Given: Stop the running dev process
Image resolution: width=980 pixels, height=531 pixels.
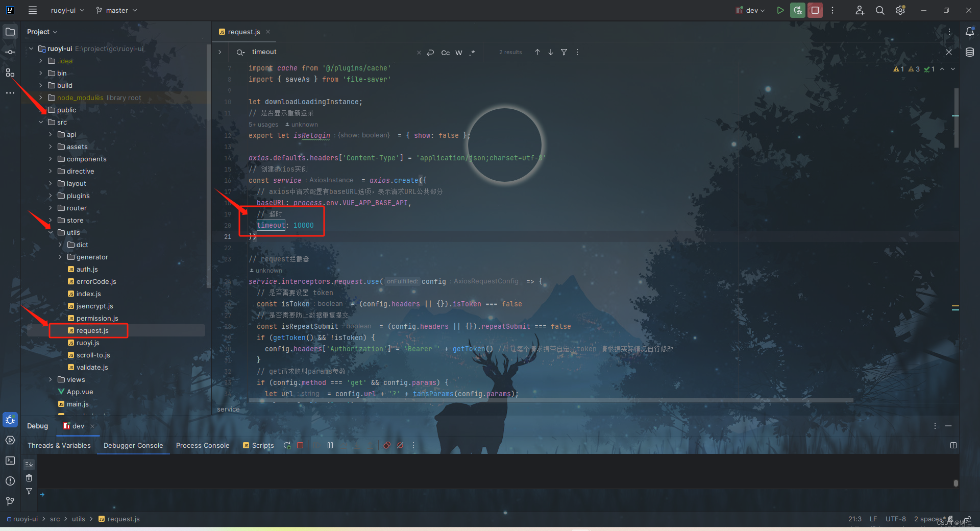Looking at the screenshot, I should (x=815, y=10).
